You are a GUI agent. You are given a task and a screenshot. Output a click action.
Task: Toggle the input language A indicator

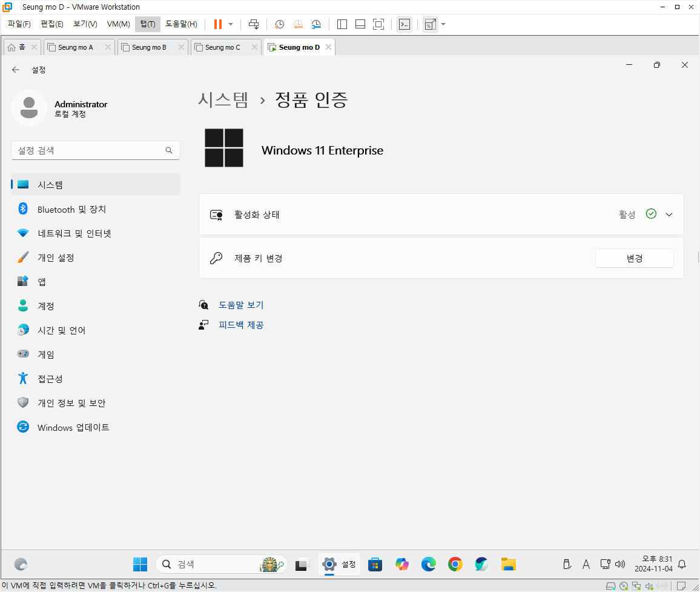586,564
